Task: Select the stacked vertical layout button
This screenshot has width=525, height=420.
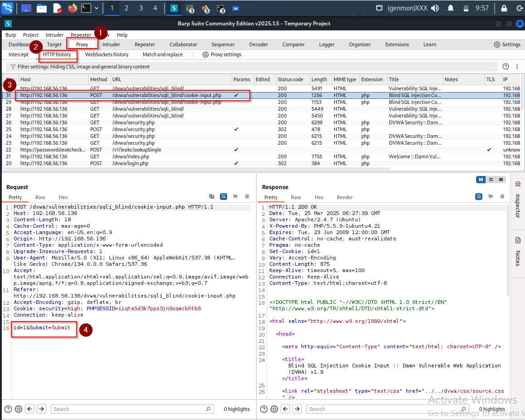Action: 491,180
